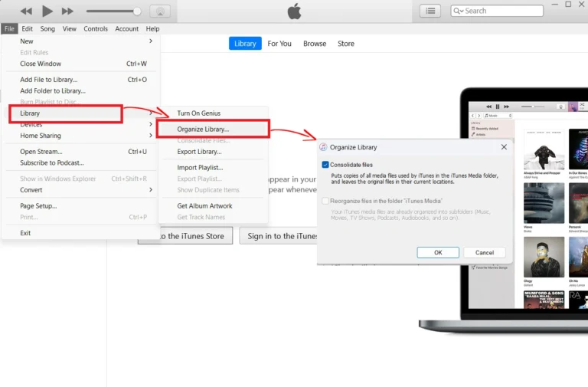The height and width of the screenshot is (387, 588).
Task: Expand the Home Sharing submenu
Action: click(x=80, y=136)
